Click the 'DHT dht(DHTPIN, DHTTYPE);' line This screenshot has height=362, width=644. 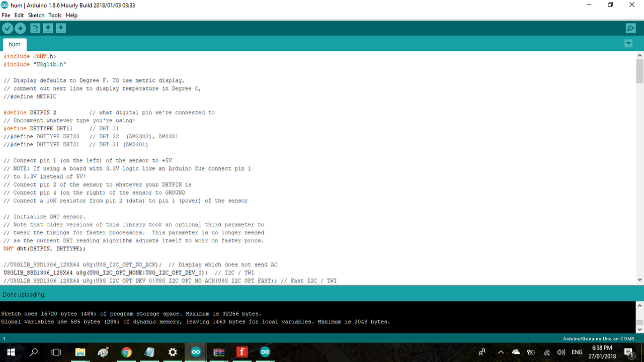point(45,248)
